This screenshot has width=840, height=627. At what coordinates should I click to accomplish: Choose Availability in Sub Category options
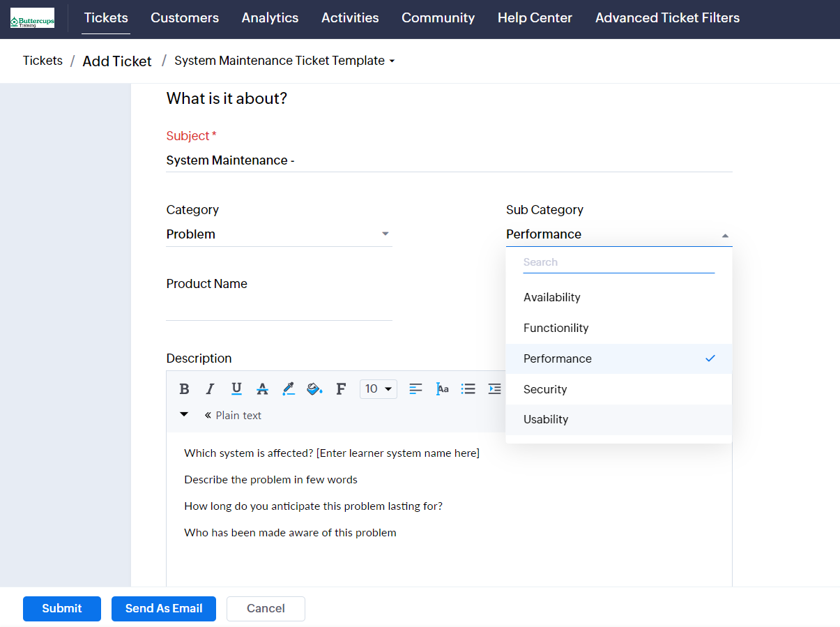[x=552, y=297]
